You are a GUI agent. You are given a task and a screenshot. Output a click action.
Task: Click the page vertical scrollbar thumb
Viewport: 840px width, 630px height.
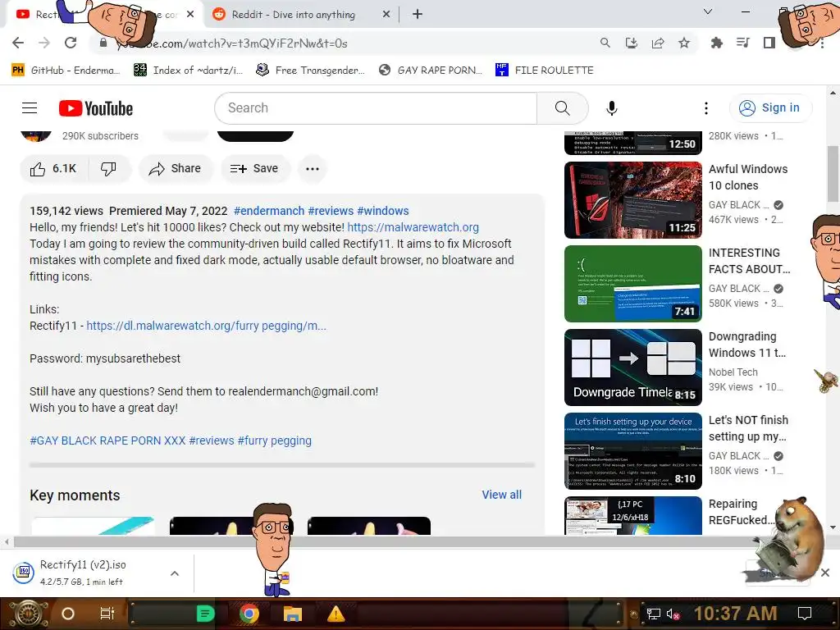point(833,172)
